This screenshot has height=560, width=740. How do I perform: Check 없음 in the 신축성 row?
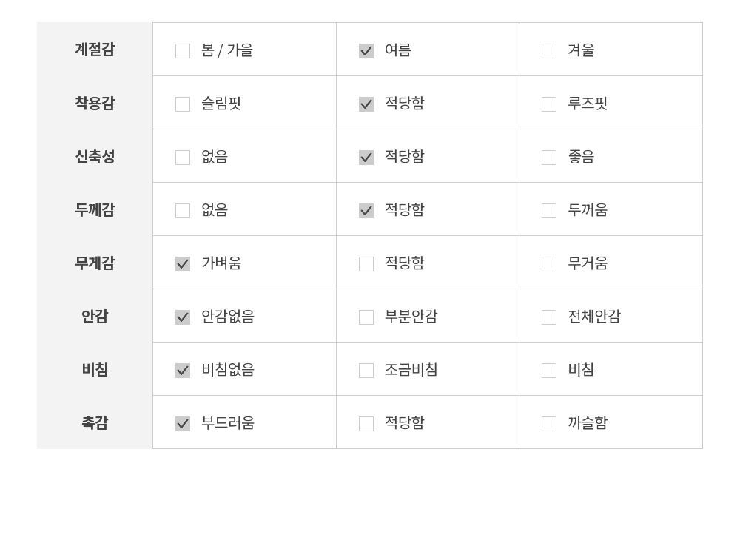pos(183,158)
